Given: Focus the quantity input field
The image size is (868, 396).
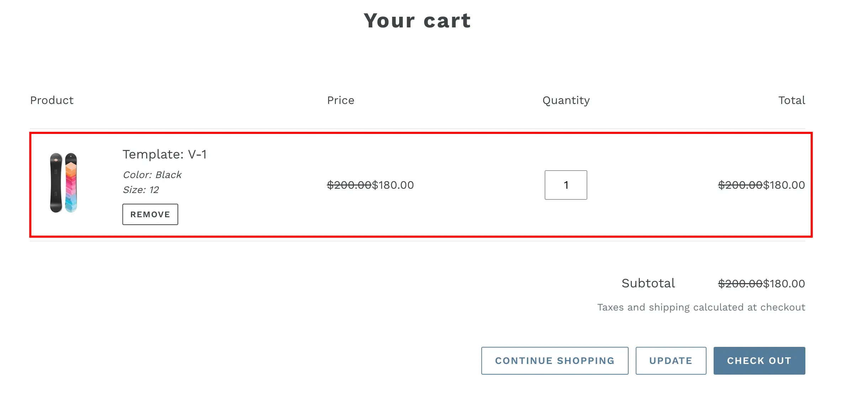Looking at the screenshot, I should (566, 185).
